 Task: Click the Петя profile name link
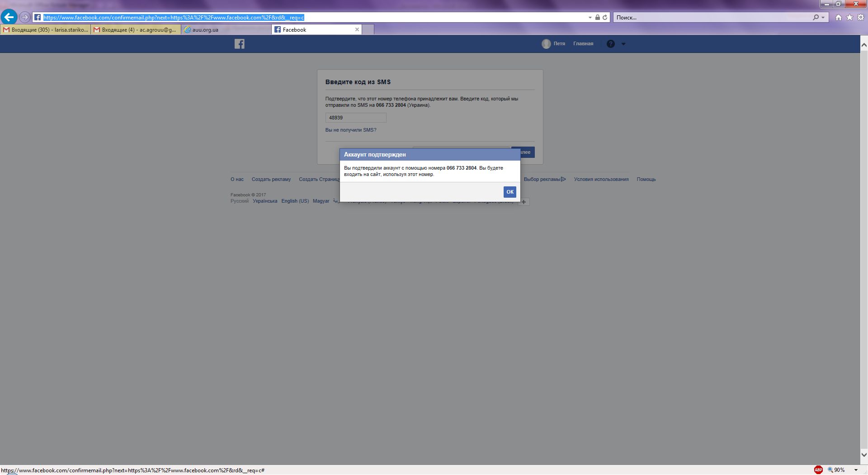point(559,44)
